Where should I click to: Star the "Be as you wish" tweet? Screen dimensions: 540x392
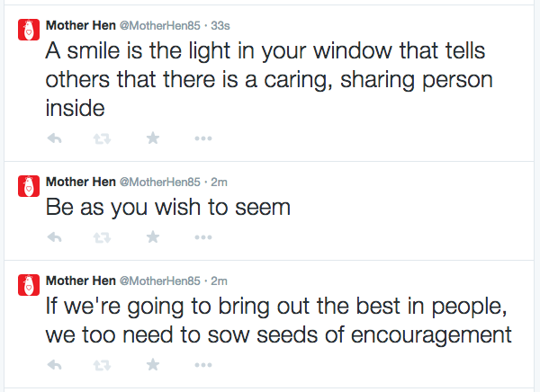pos(153,237)
